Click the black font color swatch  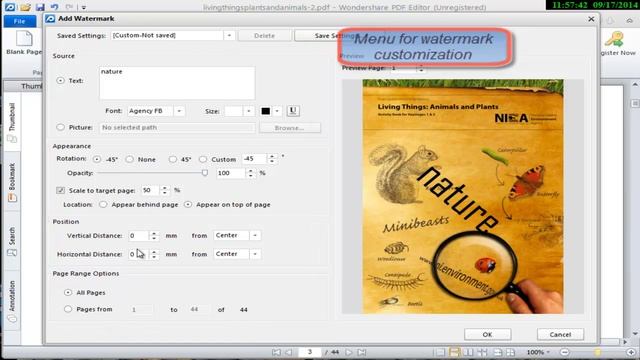265,111
